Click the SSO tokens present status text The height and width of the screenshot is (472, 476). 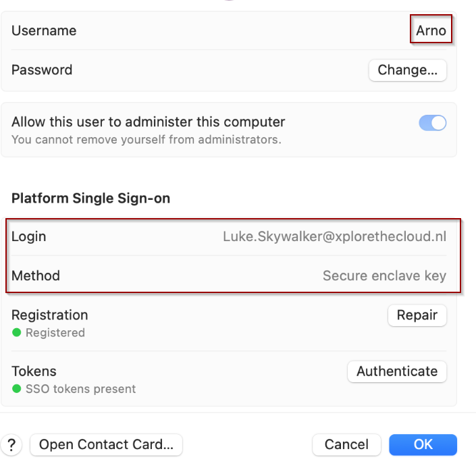[80, 389]
